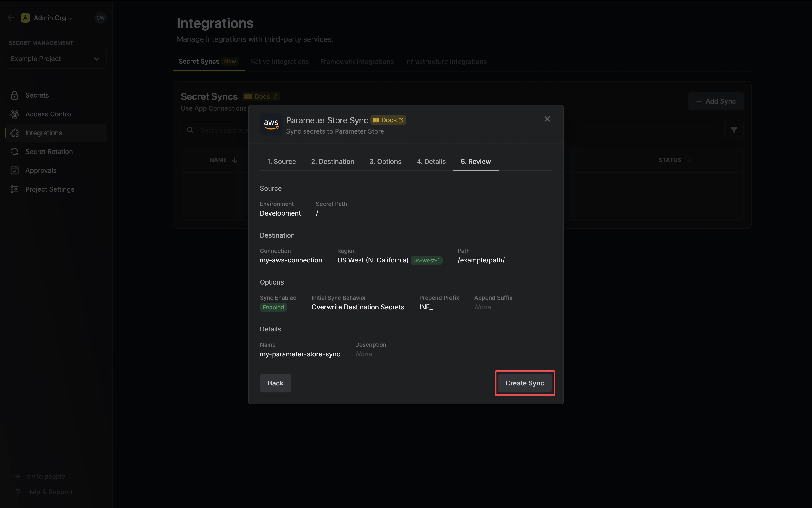The height and width of the screenshot is (508, 812).
Task: Open Integrations in sidebar
Action: (x=56, y=133)
